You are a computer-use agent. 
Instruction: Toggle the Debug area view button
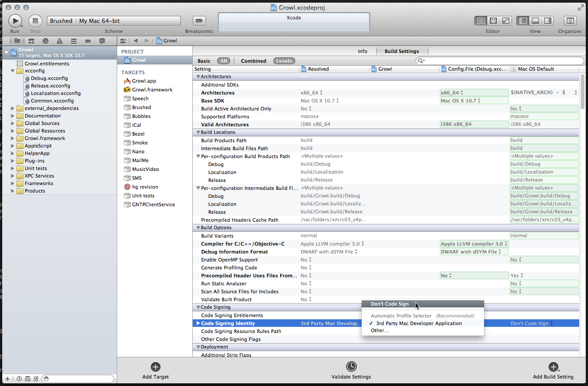pyautogui.click(x=535, y=21)
